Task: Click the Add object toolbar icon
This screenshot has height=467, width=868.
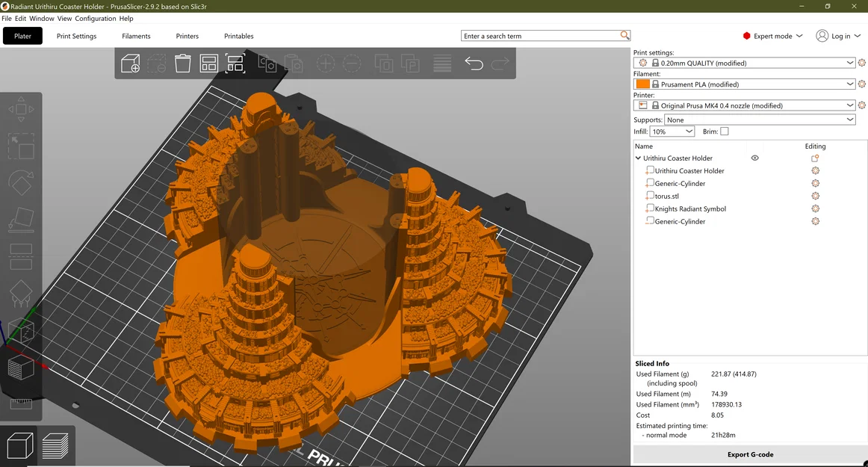Action: pyautogui.click(x=131, y=64)
